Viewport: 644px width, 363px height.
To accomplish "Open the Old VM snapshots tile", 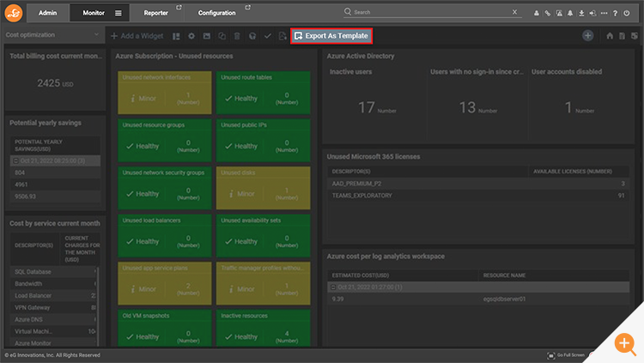I will [165, 328].
